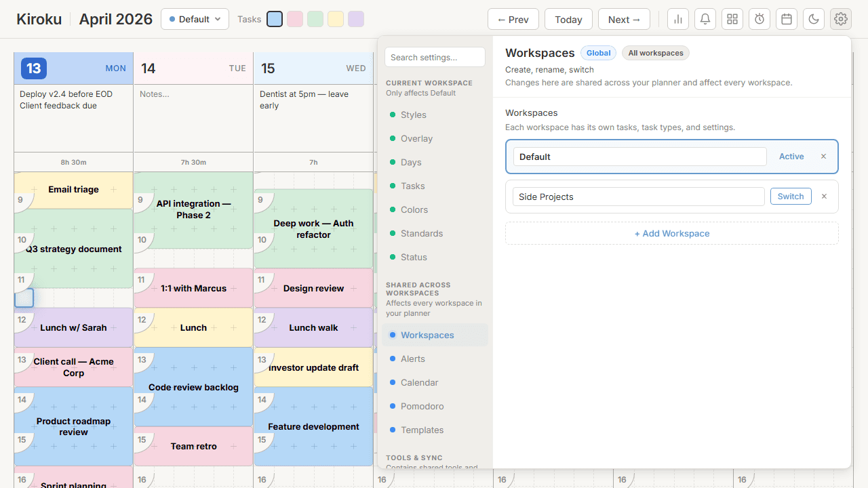Viewport: 868px width, 488px height.
Task: Jump to Today in the planner
Action: click(568, 19)
